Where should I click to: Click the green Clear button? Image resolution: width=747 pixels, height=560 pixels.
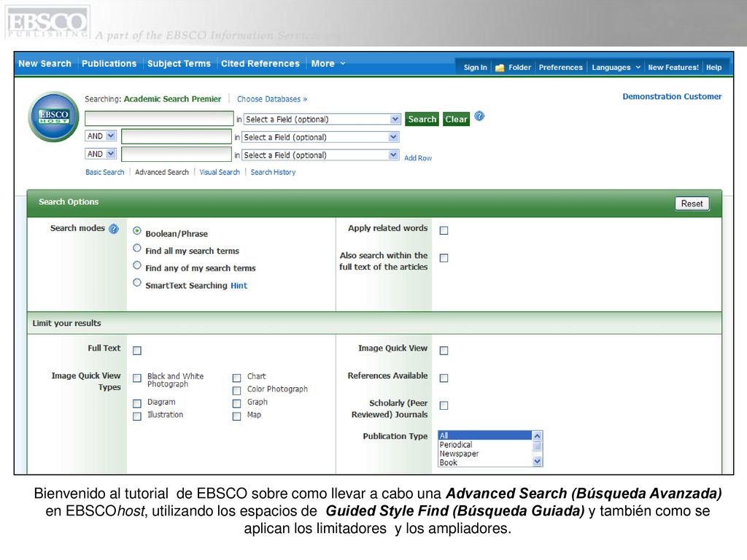tap(456, 119)
